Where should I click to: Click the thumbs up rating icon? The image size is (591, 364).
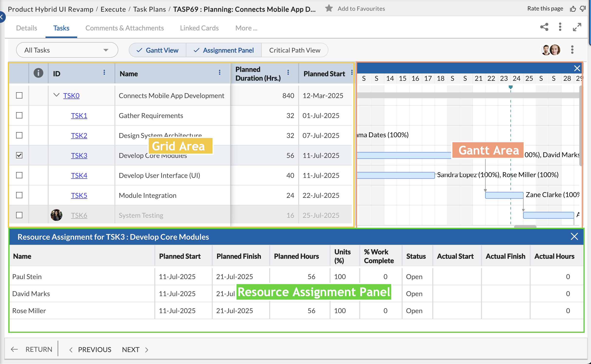click(x=573, y=9)
